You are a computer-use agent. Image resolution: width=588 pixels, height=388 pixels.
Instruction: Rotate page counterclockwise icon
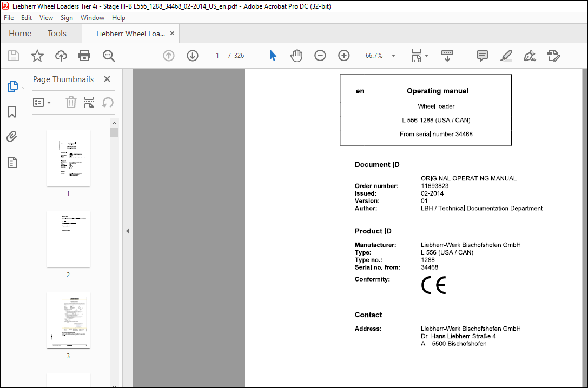[x=108, y=102]
